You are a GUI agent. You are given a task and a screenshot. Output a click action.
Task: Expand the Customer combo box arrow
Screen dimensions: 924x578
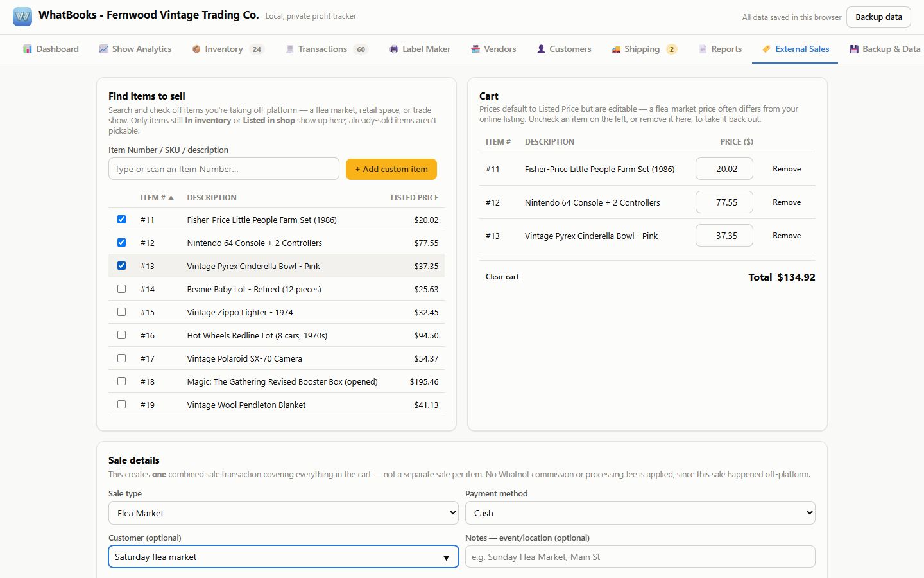(446, 557)
